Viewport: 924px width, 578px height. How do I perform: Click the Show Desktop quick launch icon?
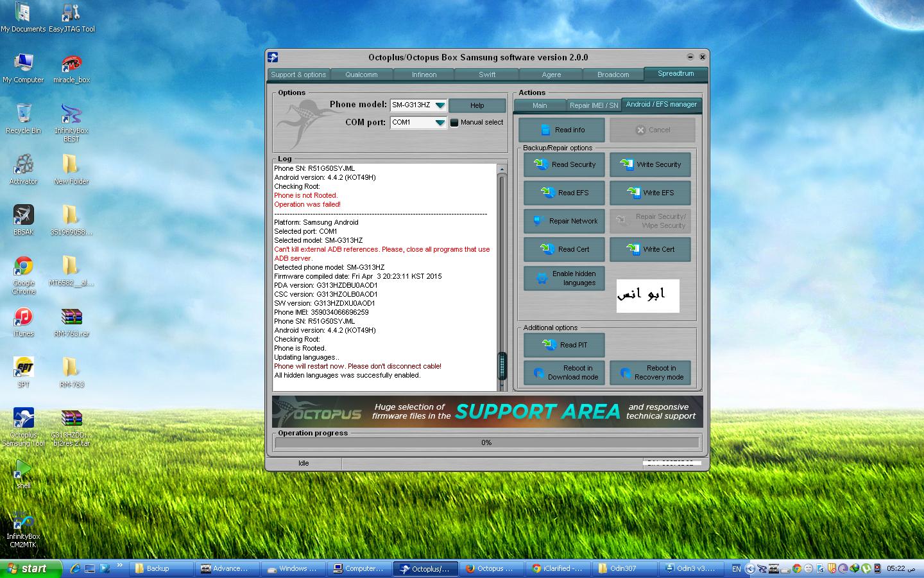click(x=90, y=568)
